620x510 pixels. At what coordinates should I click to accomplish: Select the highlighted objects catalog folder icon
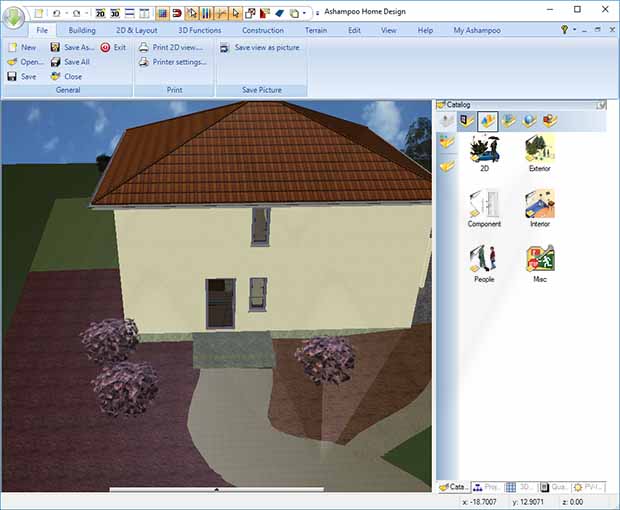488,121
